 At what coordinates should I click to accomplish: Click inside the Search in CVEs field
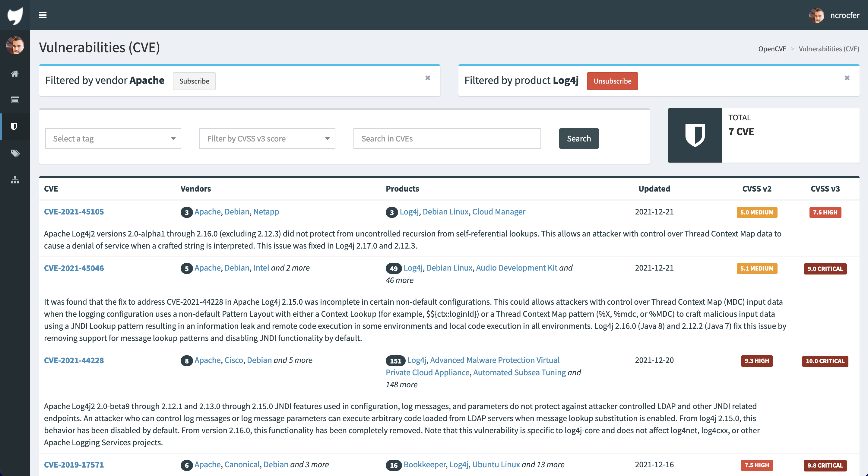[x=447, y=138]
